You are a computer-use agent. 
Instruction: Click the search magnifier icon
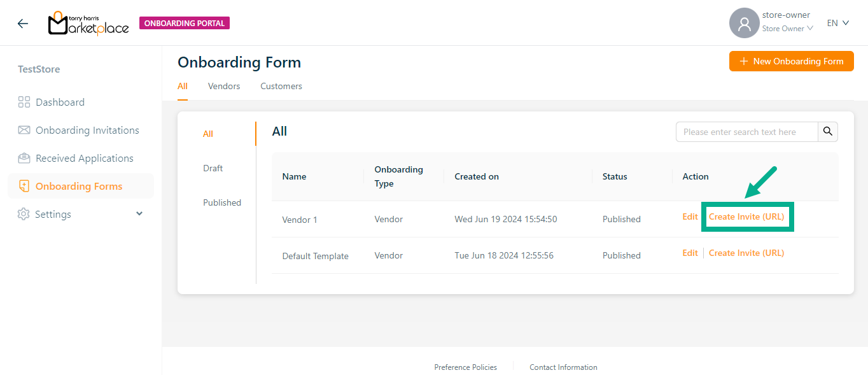(x=827, y=132)
